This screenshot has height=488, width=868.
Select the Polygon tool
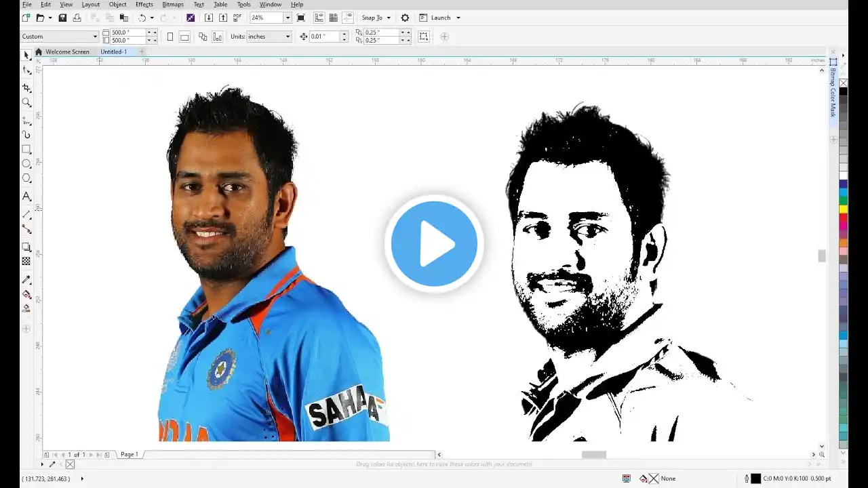pos(26,178)
